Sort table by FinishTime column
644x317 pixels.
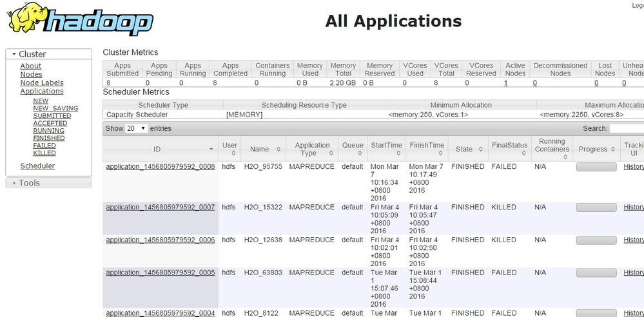[x=427, y=149]
